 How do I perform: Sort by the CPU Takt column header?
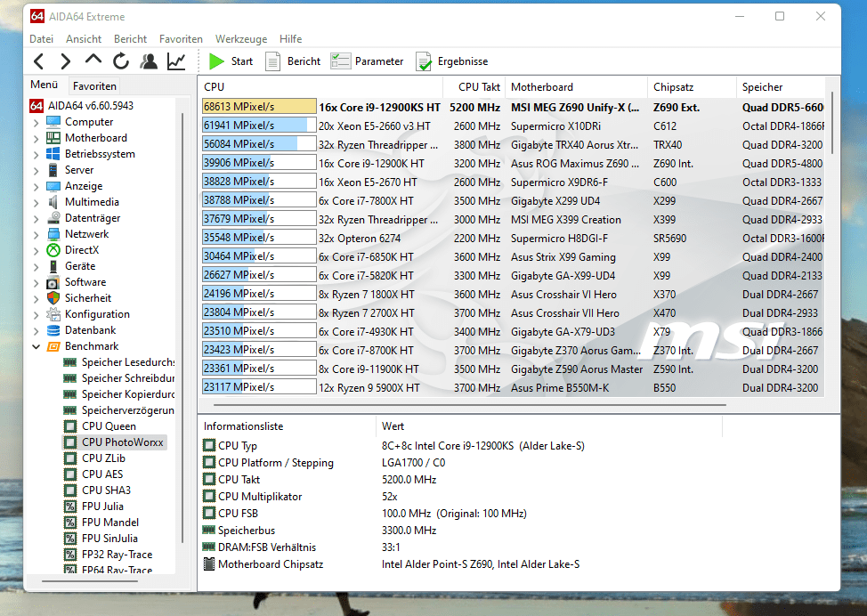pos(474,87)
